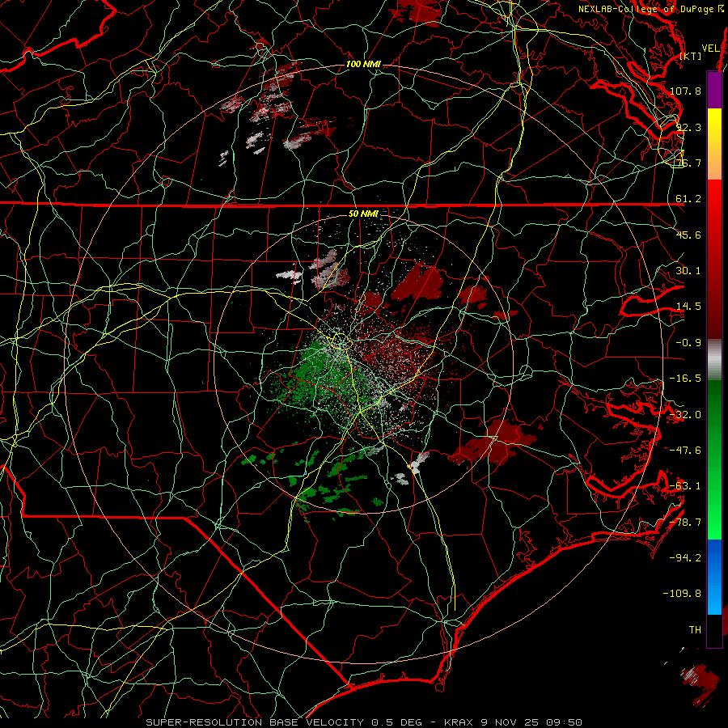This screenshot has height=728, width=728.
Task: Click the 45.6 velocity scale value
Action: pyautogui.click(x=688, y=235)
